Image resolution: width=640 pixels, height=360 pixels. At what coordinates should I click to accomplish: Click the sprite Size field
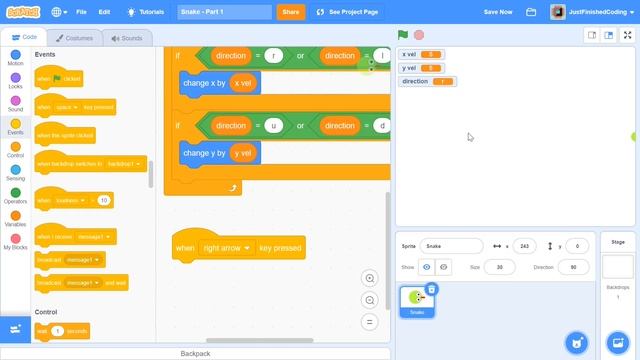point(500,267)
